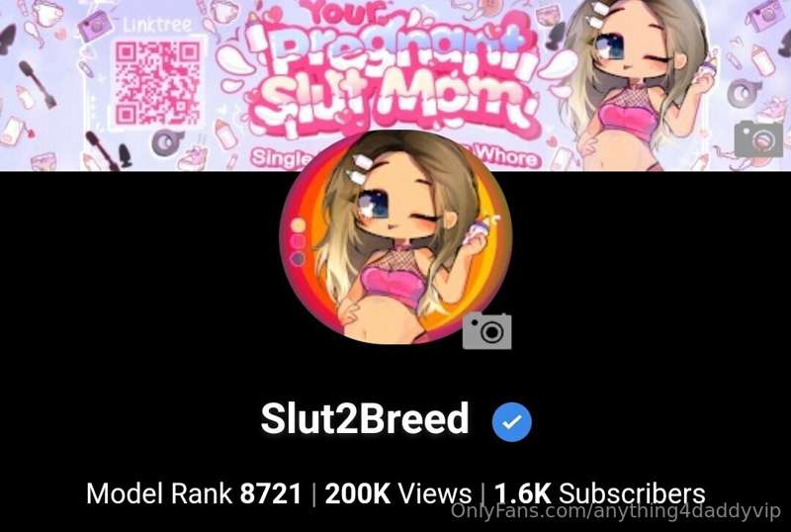Image resolution: width=791 pixels, height=532 pixels.
Task: Select the 200K Views counter
Action: 398,493
